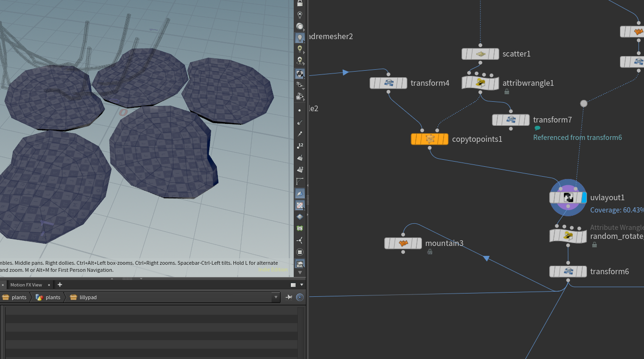Click the 'copytopoints1' node name label
Viewport: 644px width, 359px height.
point(477,139)
